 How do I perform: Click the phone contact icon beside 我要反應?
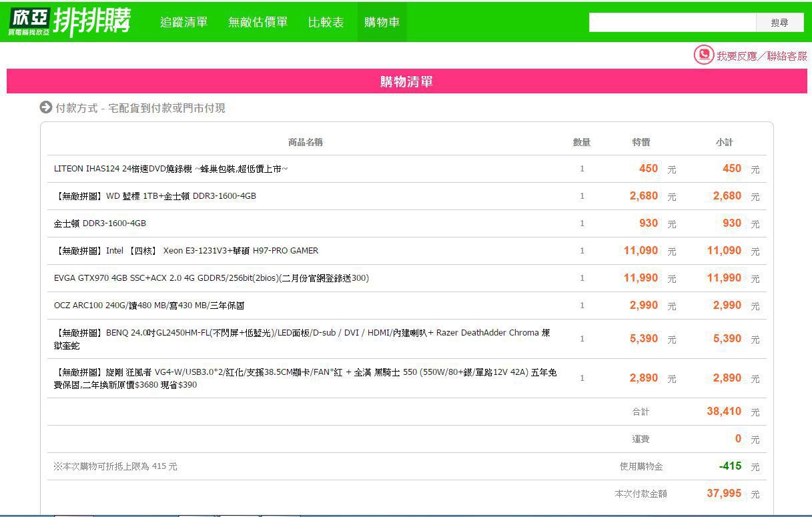coord(704,55)
